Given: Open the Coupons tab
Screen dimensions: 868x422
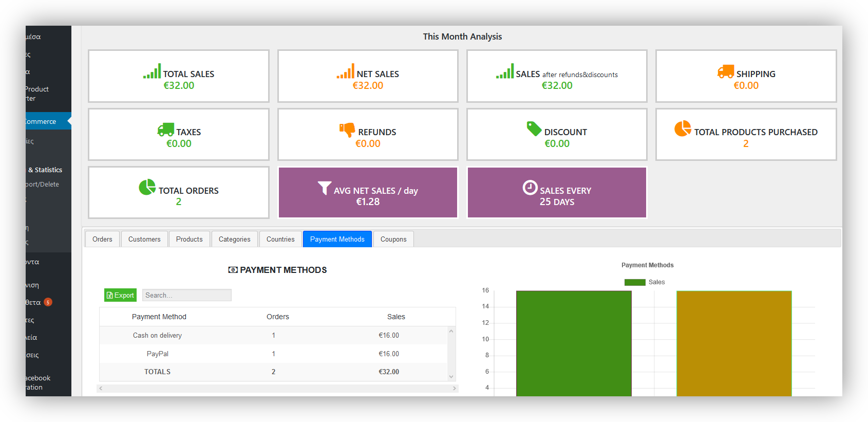Looking at the screenshot, I should tap(393, 239).
